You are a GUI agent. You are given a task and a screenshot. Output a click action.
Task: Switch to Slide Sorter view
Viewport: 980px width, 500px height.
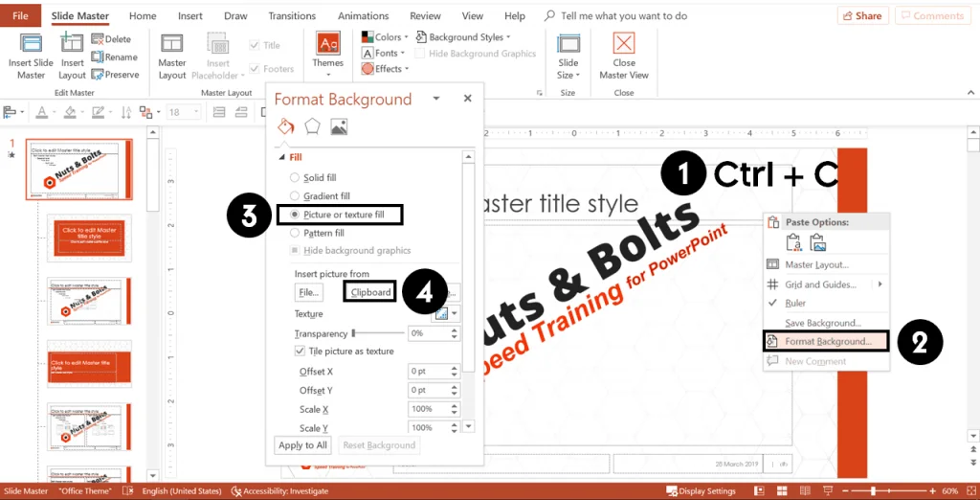[x=783, y=491]
